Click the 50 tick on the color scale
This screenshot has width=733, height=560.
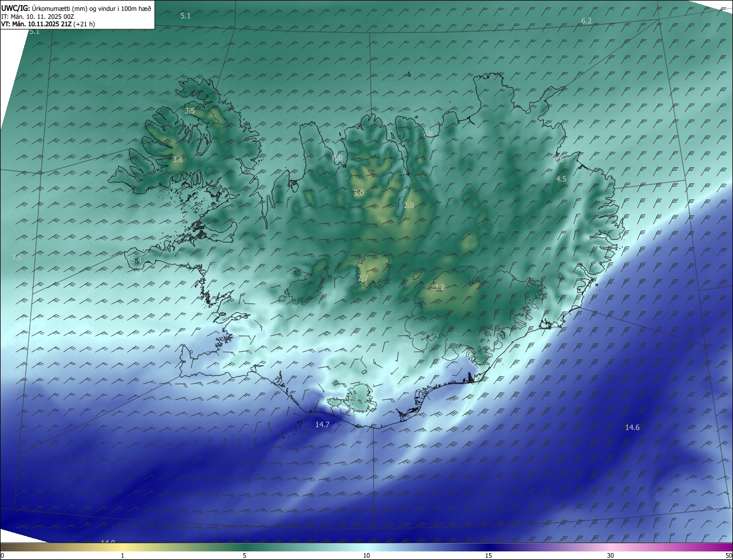pos(728,555)
